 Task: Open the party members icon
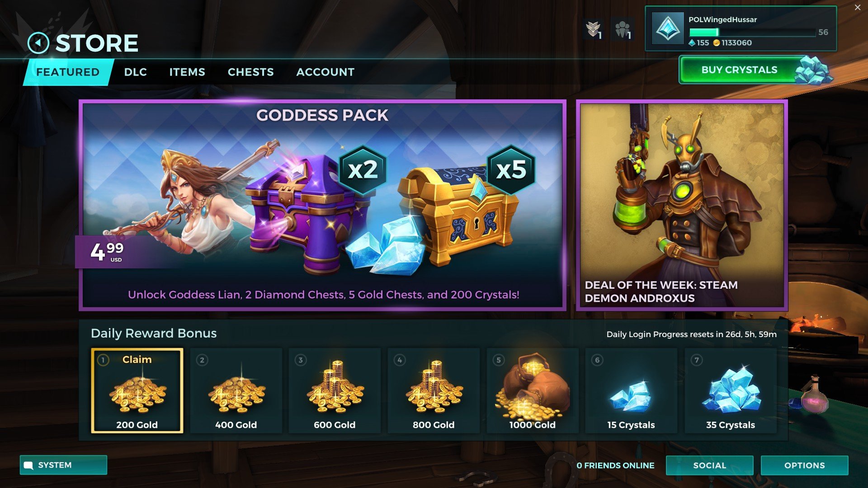pyautogui.click(x=623, y=30)
